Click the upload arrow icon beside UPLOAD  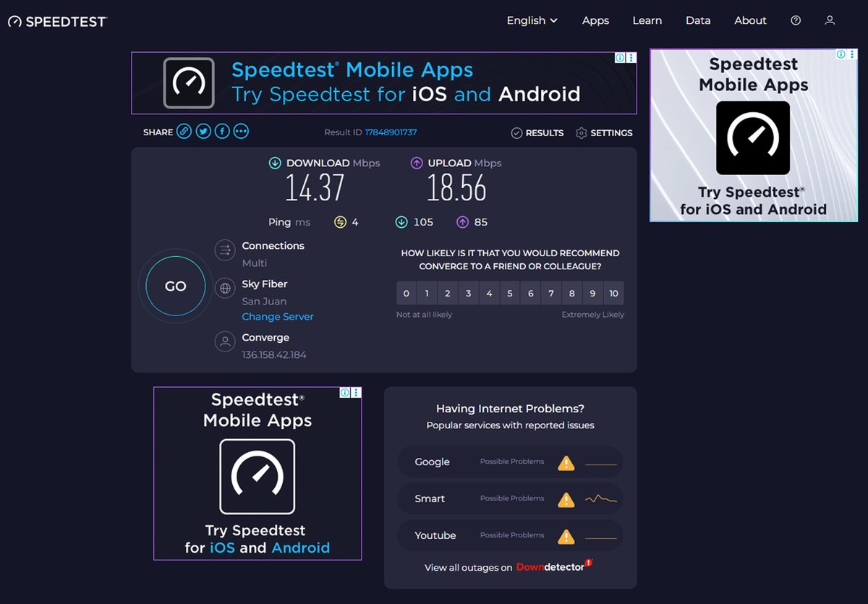pyautogui.click(x=417, y=163)
